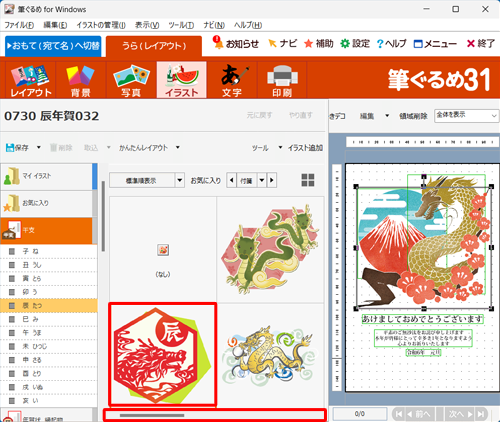Select 辰 たつ in zodiac list

(x=49, y=305)
